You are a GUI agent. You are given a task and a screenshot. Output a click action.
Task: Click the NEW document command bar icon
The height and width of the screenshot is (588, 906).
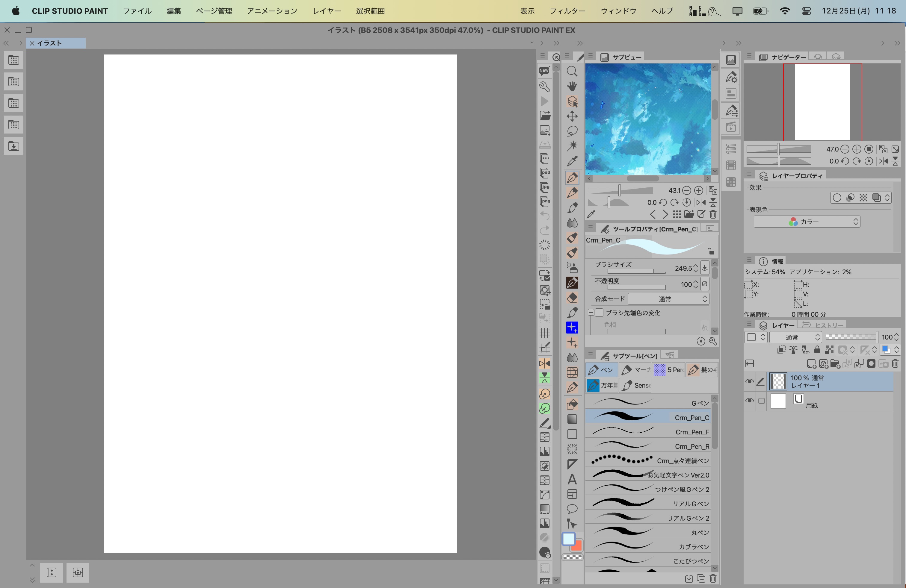pyautogui.click(x=544, y=71)
